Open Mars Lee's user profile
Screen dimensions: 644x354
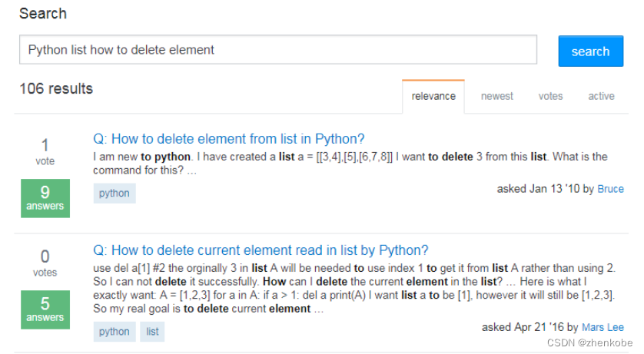(603, 327)
